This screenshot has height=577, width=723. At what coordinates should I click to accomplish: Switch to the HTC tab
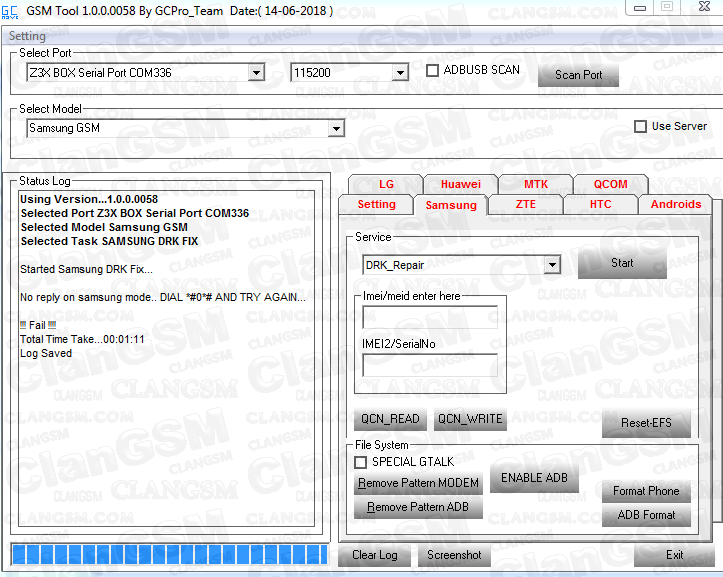point(600,204)
